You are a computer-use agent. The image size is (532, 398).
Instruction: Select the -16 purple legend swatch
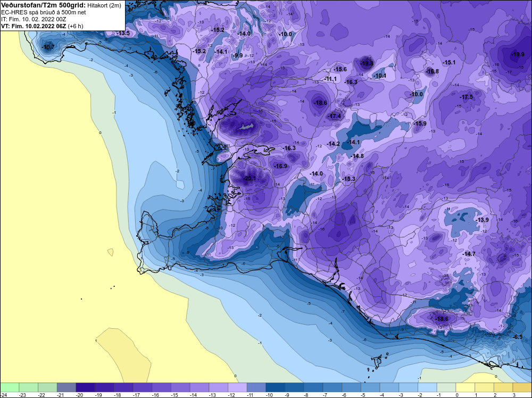[161, 387]
